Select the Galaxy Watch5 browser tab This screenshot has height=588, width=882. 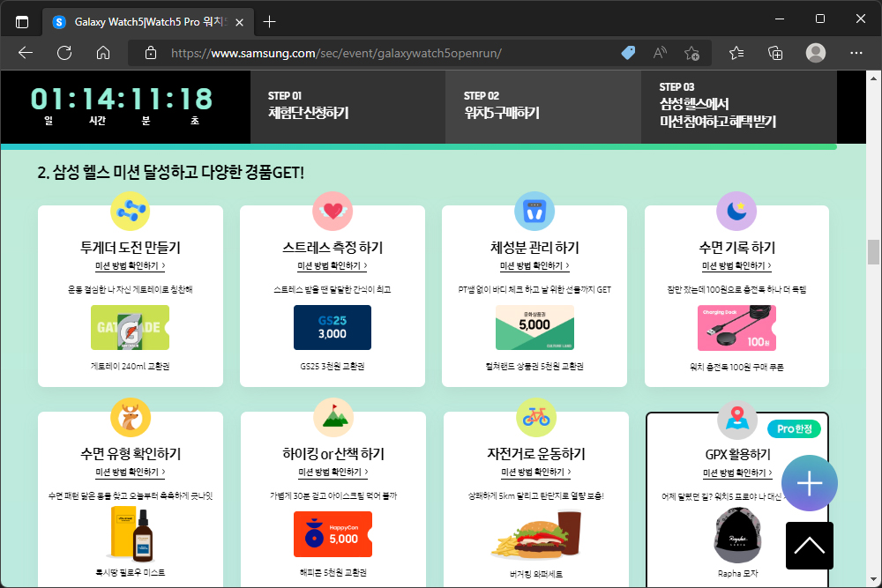[x=148, y=22]
